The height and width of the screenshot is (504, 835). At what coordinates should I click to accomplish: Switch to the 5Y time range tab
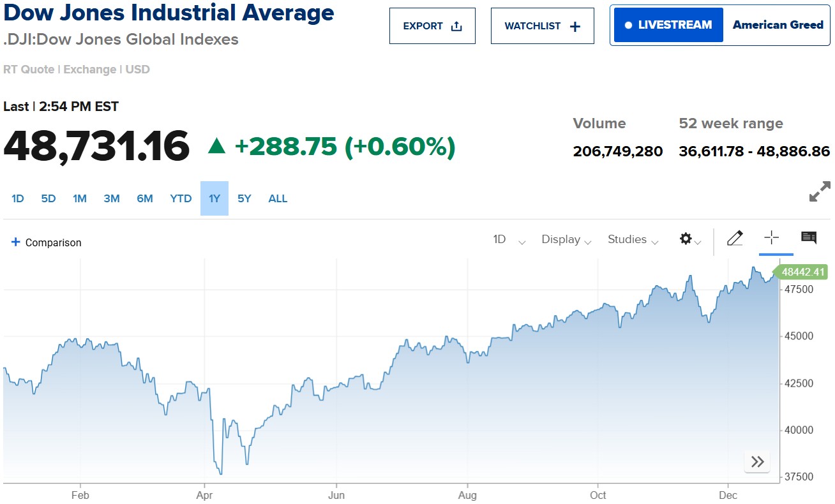click(244, 198)
